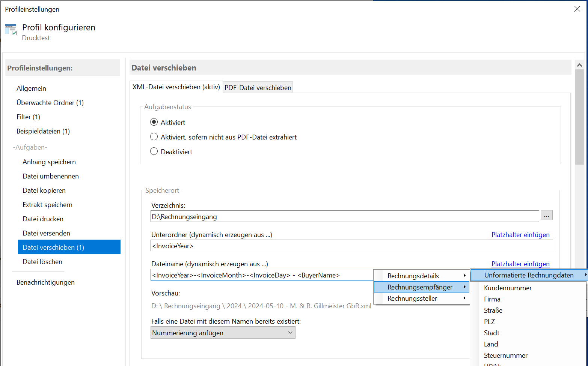The height and width of the screenshot is (366, 588).
Task: Select Datei versenden task
Action: (x=46, y=233)
